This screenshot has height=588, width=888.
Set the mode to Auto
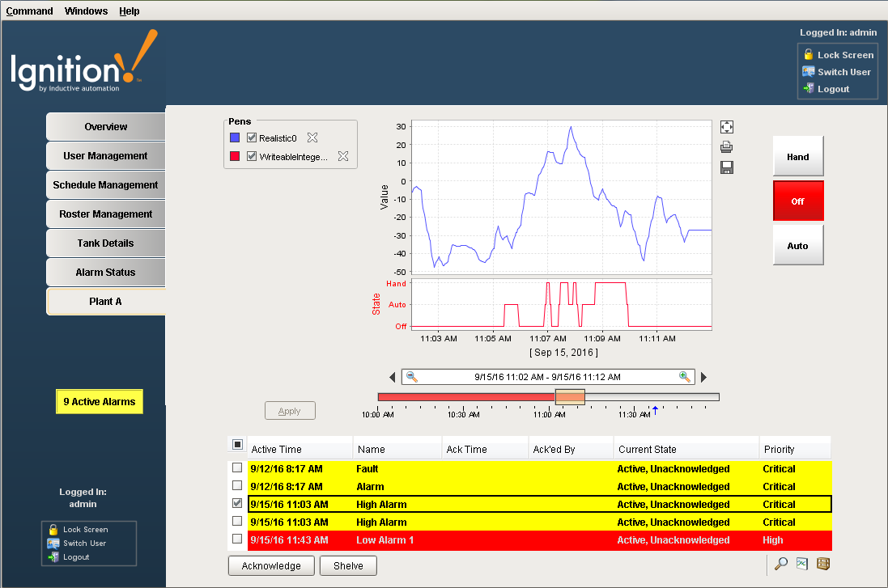pos(797,246)
